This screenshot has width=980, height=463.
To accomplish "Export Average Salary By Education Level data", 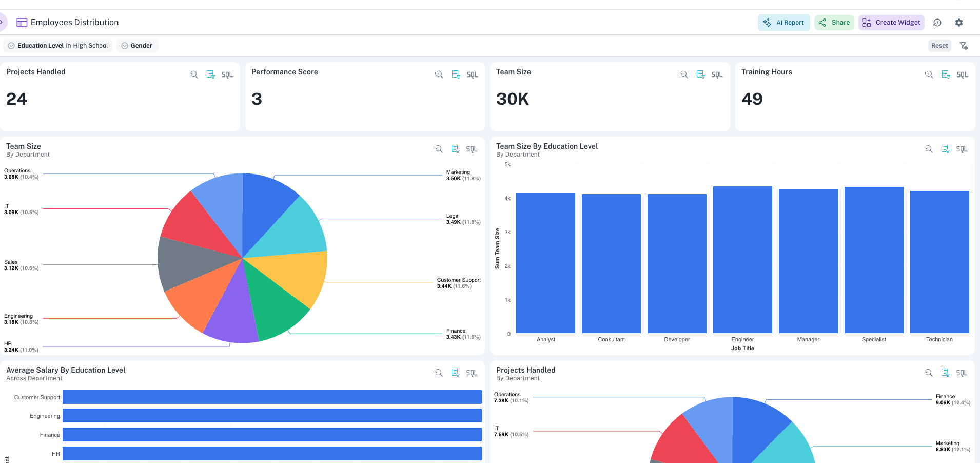I will click(455, 373).
